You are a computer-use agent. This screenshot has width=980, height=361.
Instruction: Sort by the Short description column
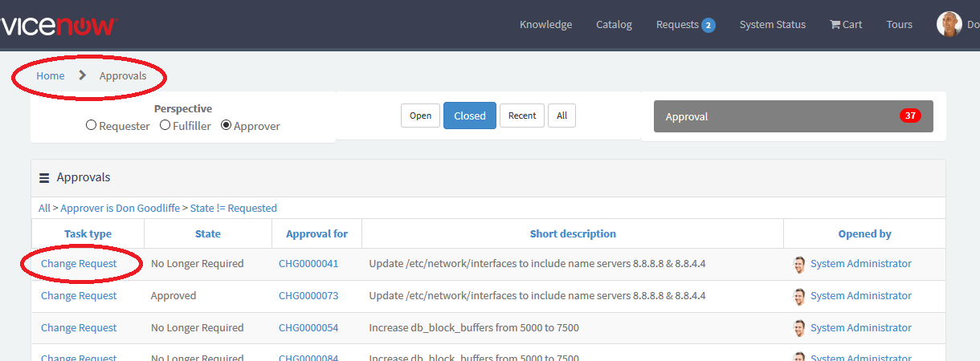[x=573, y=234]
